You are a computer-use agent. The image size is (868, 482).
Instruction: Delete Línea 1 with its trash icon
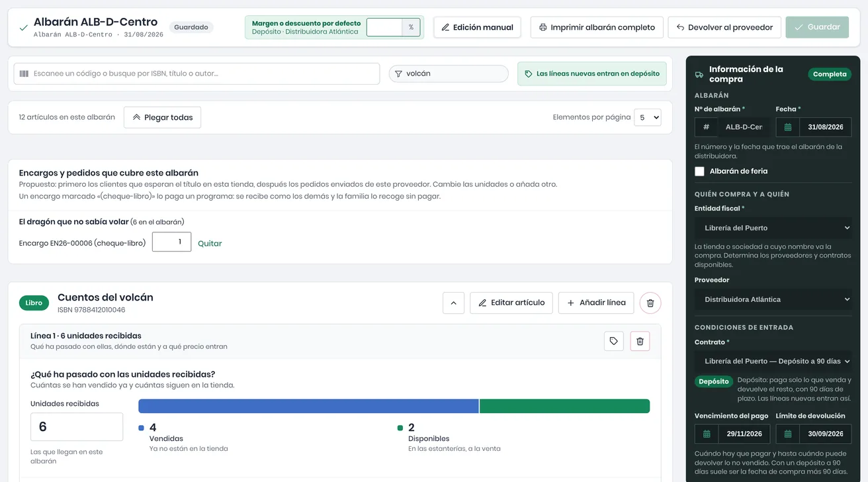pyautogui.click(x=640, y=341)
